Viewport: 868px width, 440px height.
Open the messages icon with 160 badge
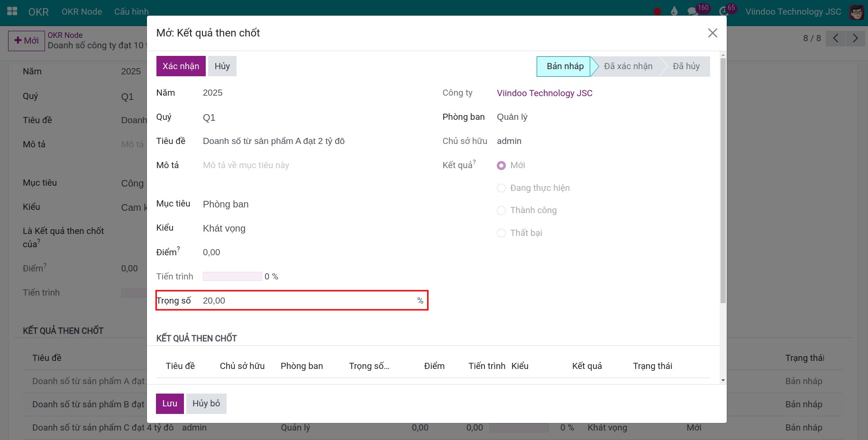click(693, 11)
